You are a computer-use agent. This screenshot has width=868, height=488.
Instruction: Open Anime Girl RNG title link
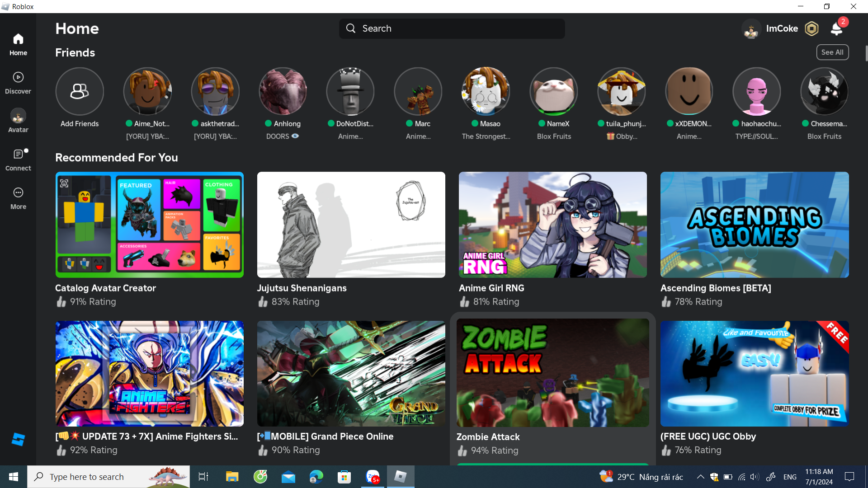491,288
